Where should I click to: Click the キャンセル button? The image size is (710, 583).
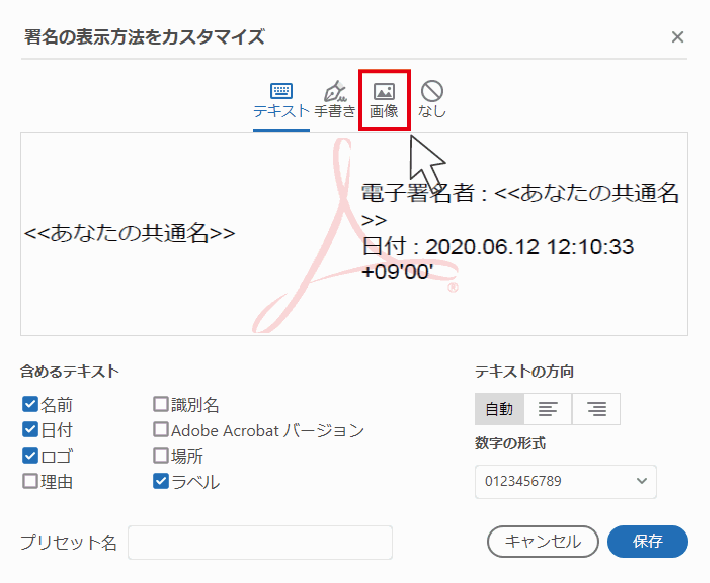pyautogui.click(x=542, y=541)
